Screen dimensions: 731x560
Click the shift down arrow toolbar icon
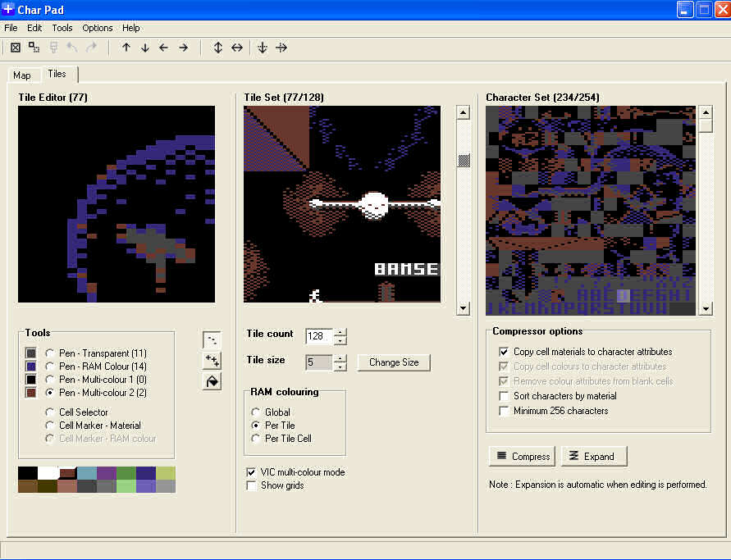click(x=145, y=48)
